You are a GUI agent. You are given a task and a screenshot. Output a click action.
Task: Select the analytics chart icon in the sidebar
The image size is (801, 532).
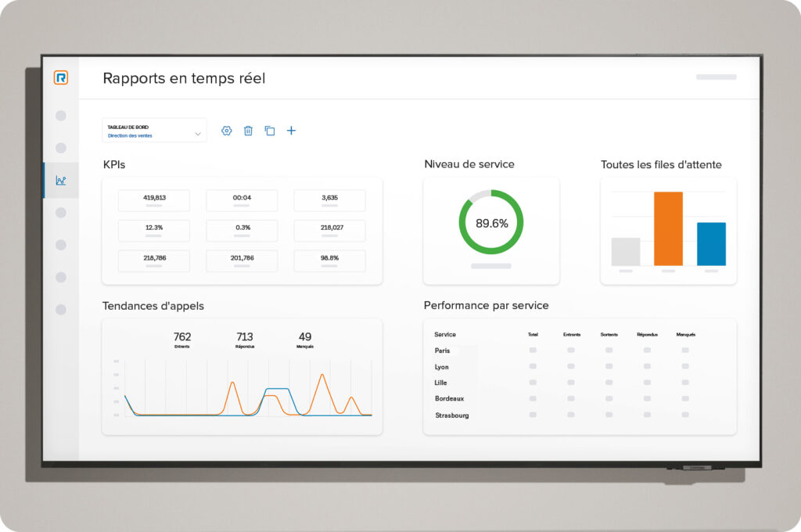click(x=61, y=181)
